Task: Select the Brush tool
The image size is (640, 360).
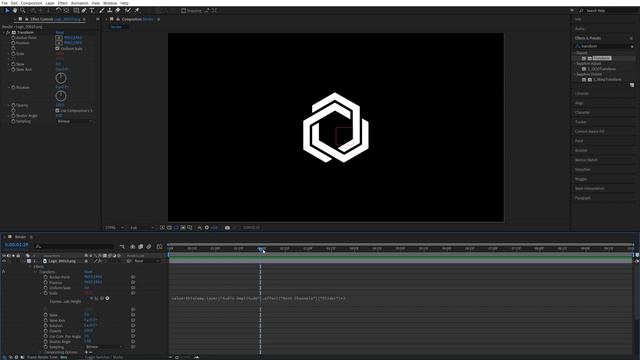Action: pos(102,11)
